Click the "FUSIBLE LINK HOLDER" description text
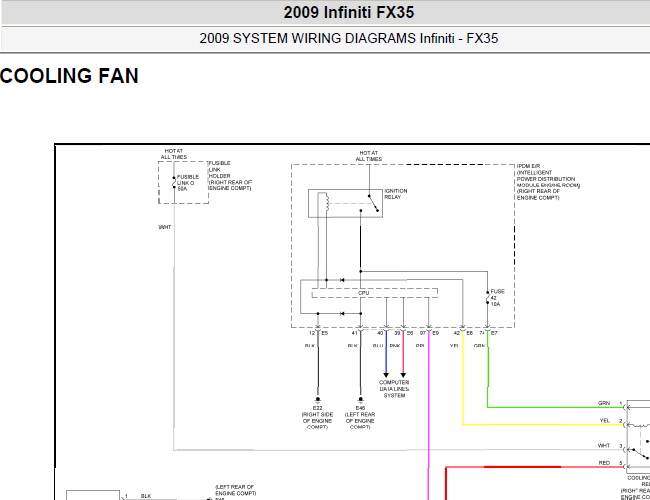Screen dimensions: 650x500 tap(230, 176)
